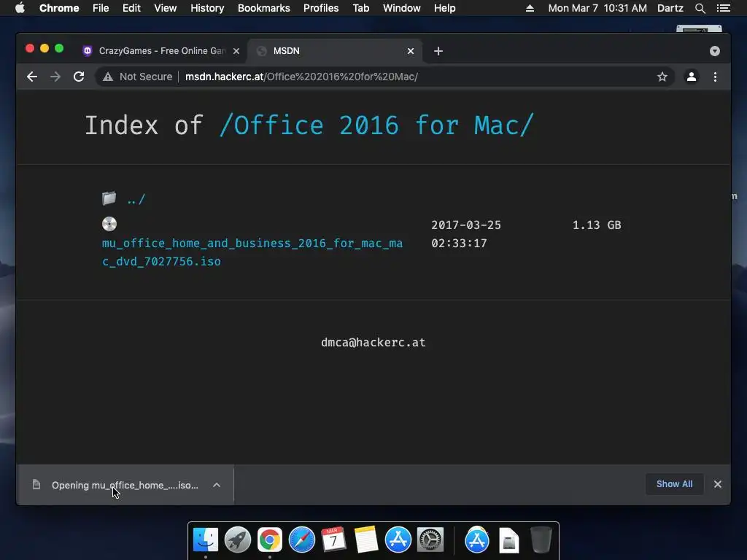Click the 1.13 GB file size text

(597, 225)
